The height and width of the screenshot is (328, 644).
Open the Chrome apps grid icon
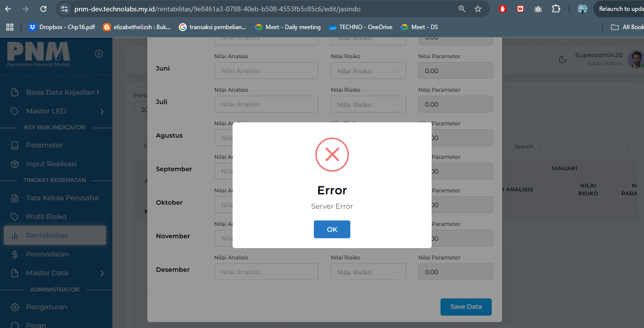click(x=10, y=27)
